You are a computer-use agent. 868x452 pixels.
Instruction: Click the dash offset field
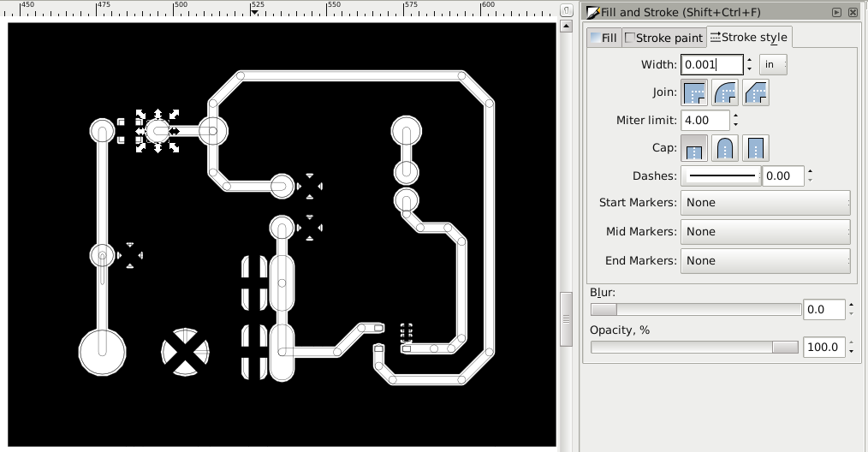click(782, 176)
